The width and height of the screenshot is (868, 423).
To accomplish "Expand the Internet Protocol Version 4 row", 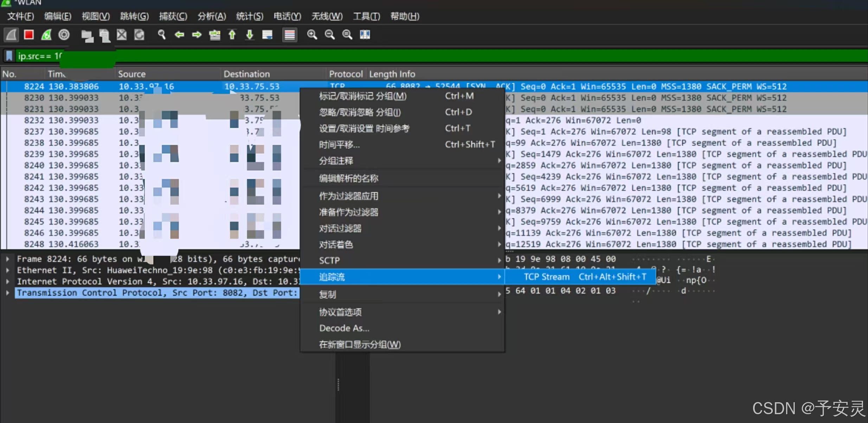I will (x=7, y=282).
